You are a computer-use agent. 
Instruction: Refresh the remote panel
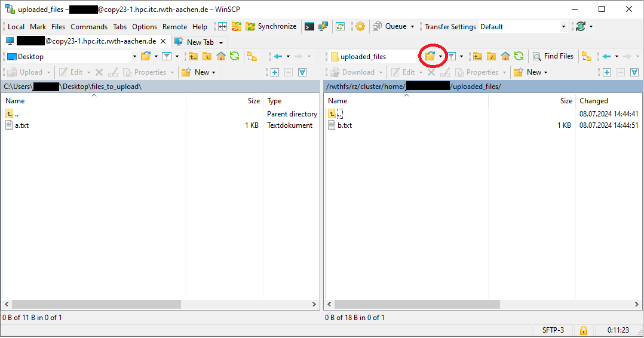pyautogui.click(x=519, y=56)
